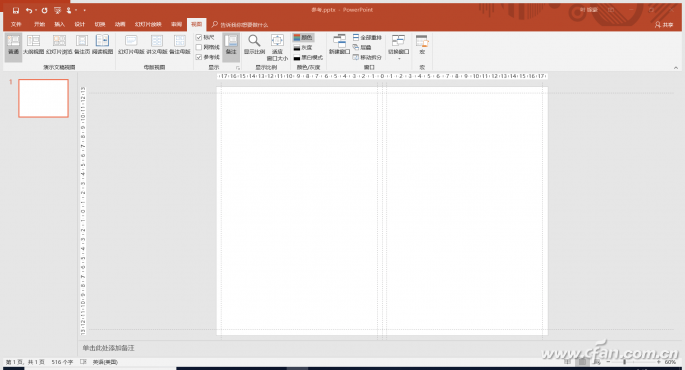Switch to the Review (审阅) tab

pos(176,24)
